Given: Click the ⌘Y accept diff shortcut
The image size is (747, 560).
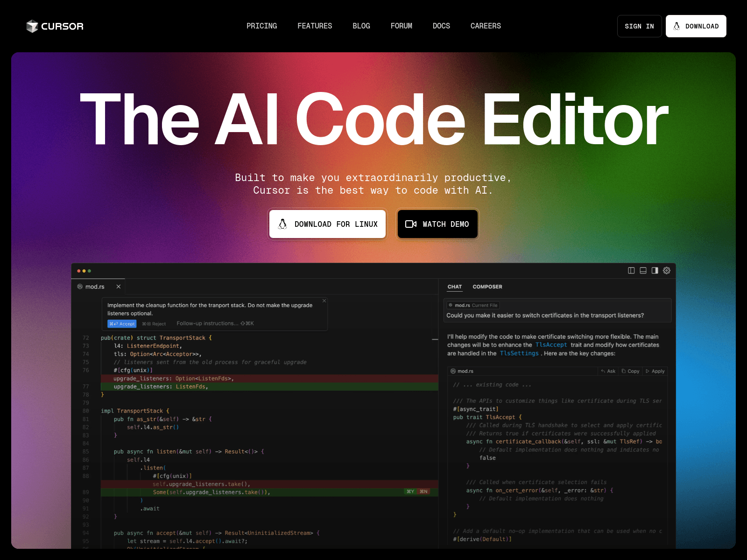Looking at the screenshot, I should click(x=410, y=491).
